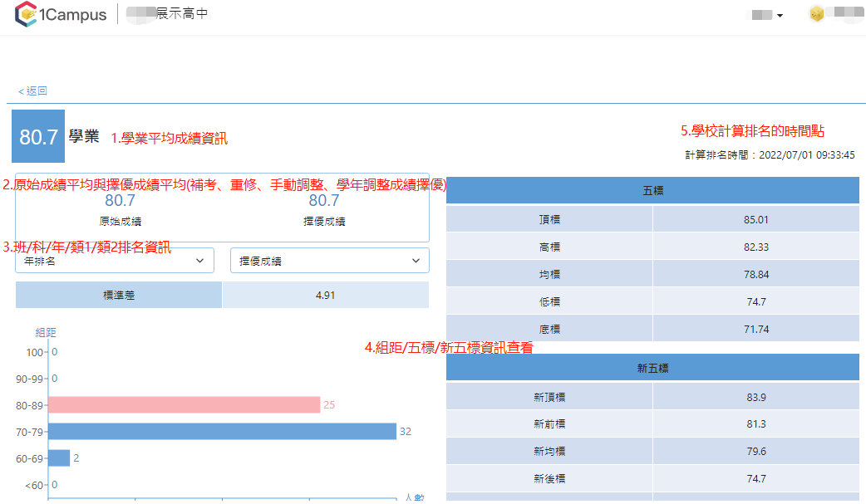The width and height of the screenshot is (866, 504).
Task: Click the 60-69 bar in the chart
Action: pos(59,458)
